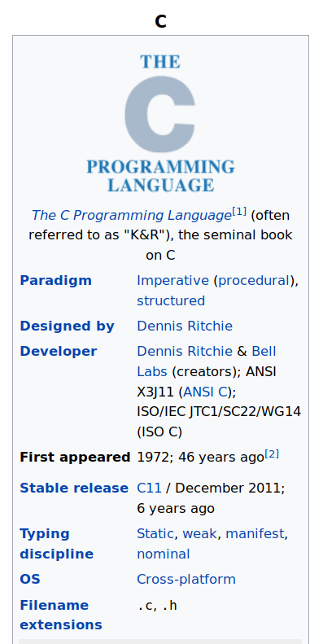
Task: Open the ANSI C link
Action: click(x=205, y=392)
